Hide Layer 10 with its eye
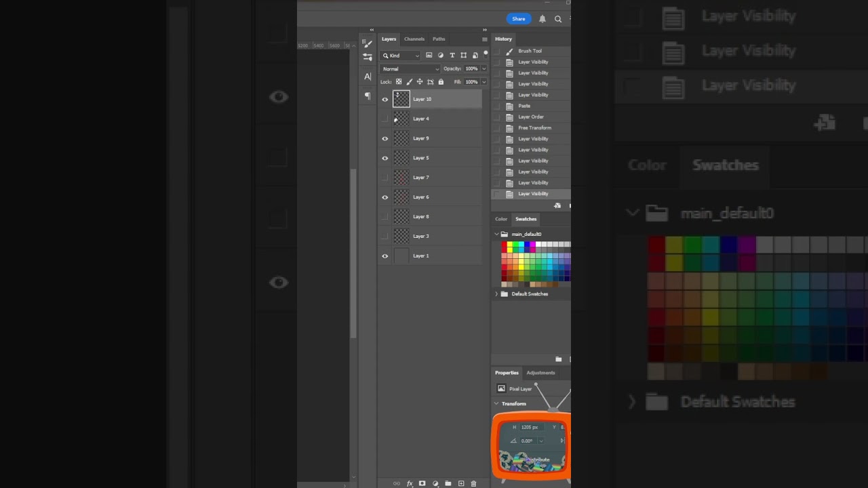This screenshot has height=488, width=868. pos(385,100)
